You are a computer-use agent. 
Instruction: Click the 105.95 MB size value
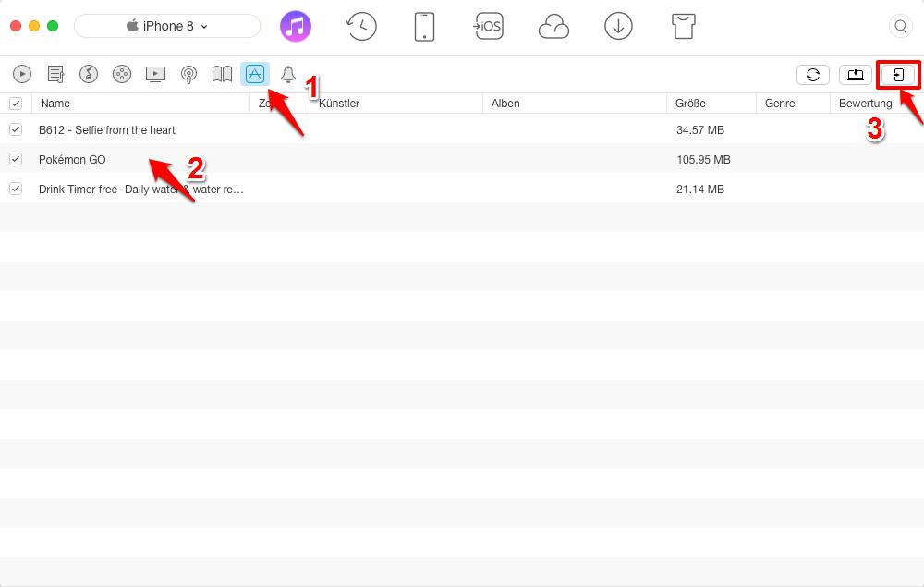point(703,160)
